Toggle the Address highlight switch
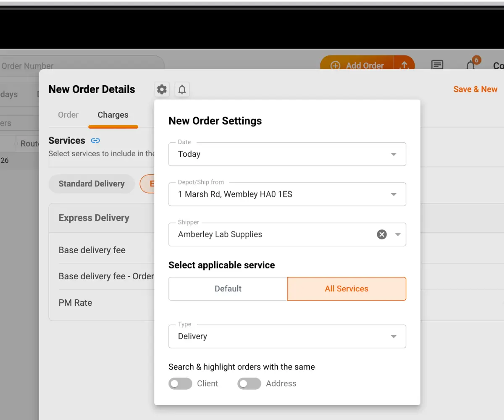This screenshot has width=504, height=420. 249,383
